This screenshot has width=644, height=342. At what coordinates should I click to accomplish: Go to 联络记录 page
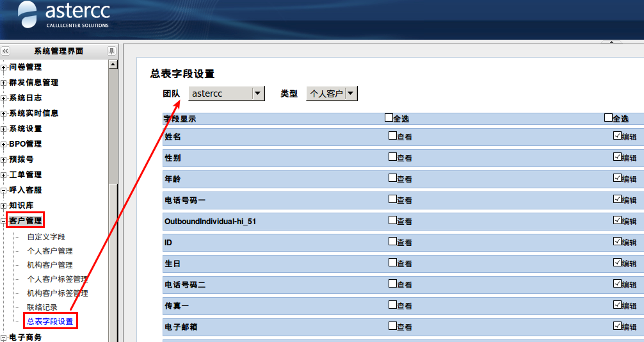pyautogui.click(x=42, y=307)
